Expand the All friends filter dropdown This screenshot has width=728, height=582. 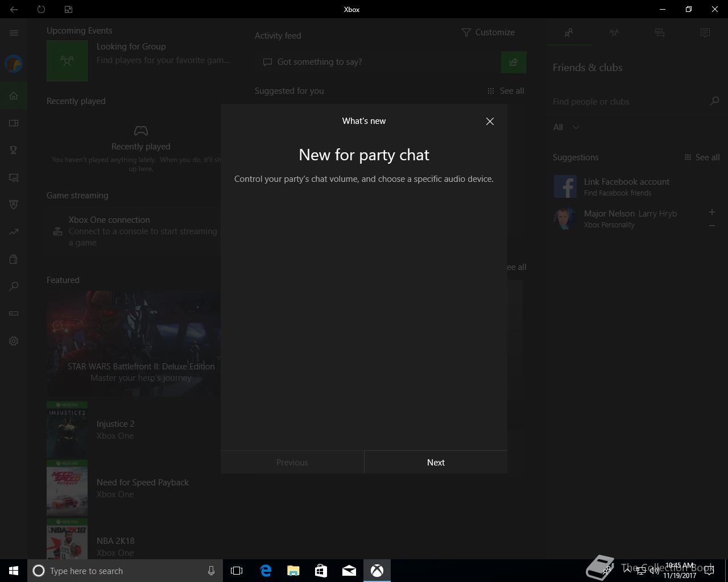pos(566,127)
